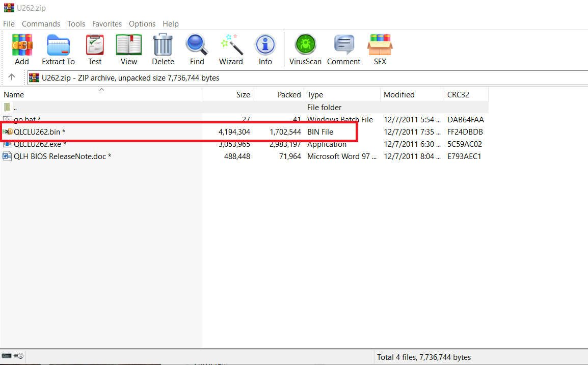Click the Delete trash can icon

pyautogui.click(x=163, y=45)
